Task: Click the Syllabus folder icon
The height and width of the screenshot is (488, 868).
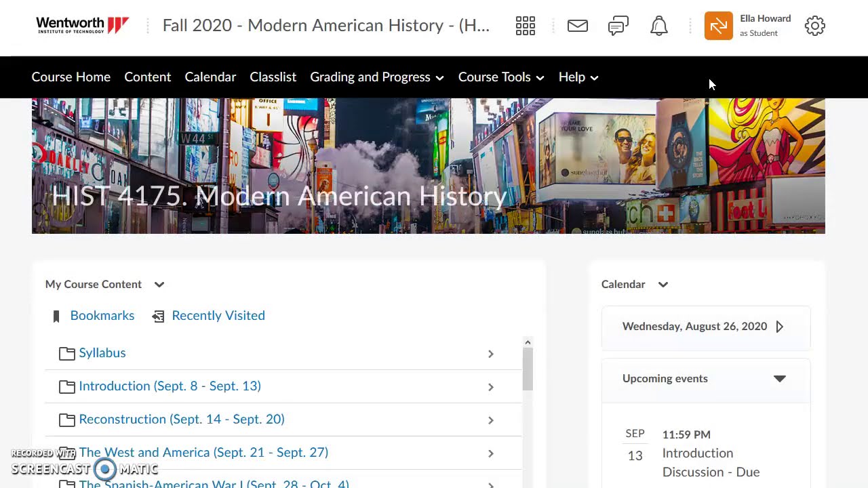Action: 66,353
